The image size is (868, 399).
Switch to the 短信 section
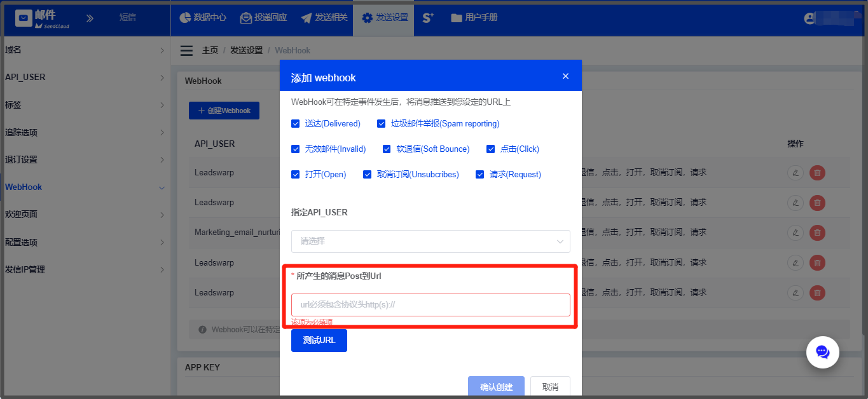pos(128,18)
